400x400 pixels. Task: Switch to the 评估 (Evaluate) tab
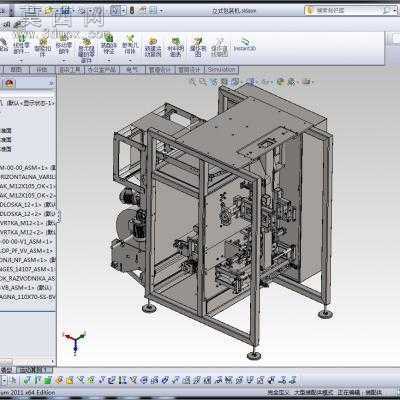(42, 70)
